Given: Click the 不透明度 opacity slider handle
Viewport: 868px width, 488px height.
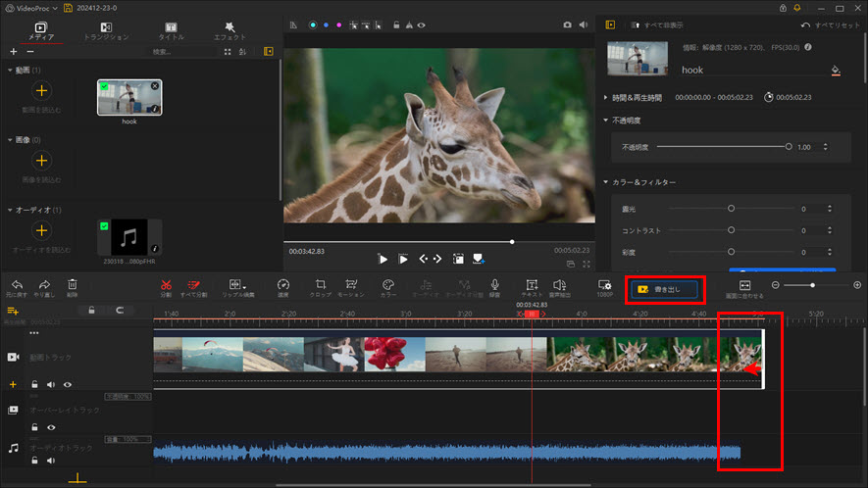Looking at the screenshot, I should tap(789, 146).
